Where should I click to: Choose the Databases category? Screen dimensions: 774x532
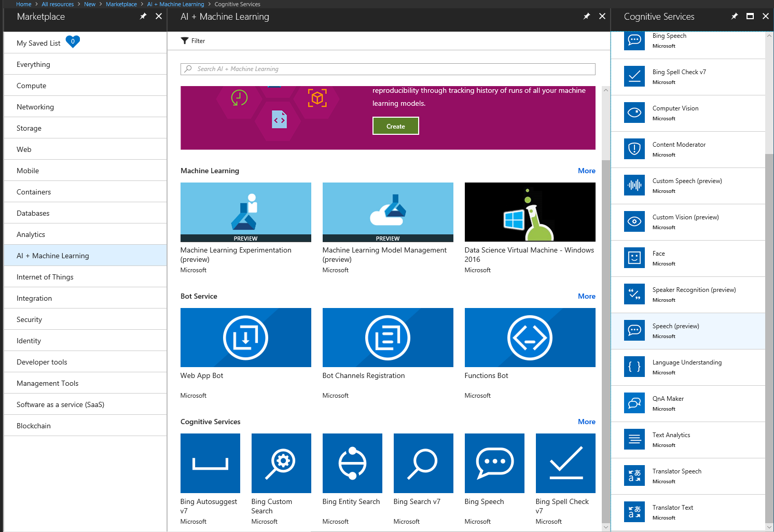click(85, 213)
